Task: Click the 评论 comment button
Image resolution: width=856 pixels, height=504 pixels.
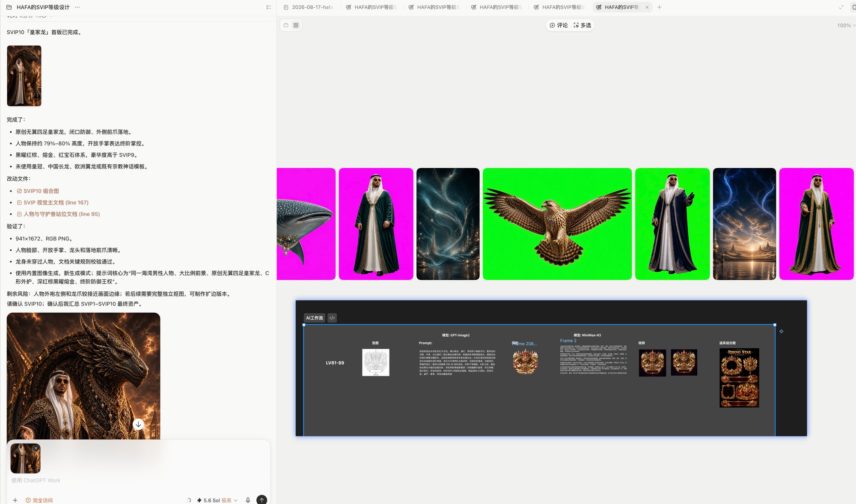Action: click(x=559, y=25)
